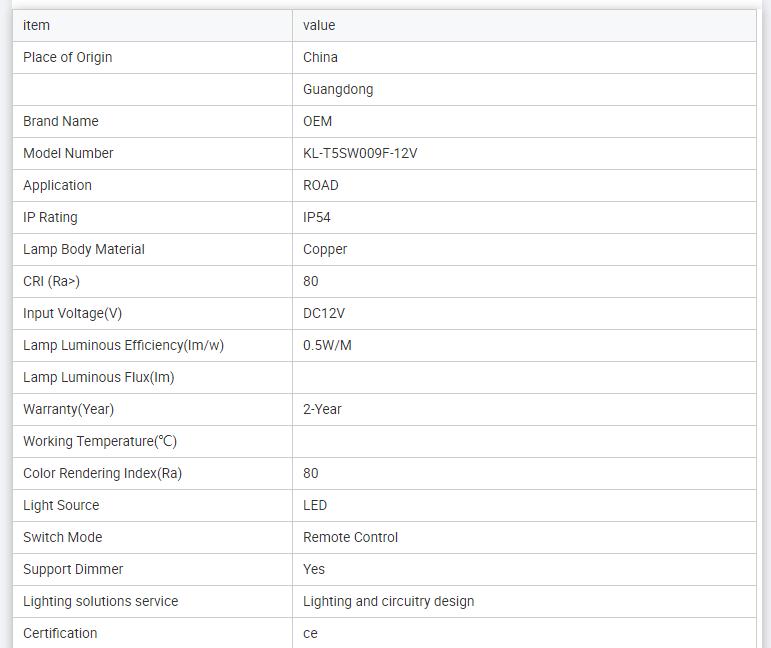The image size is (771, 648).
Task: Select the 'Light Source' row label
Action: pos(61,505)
